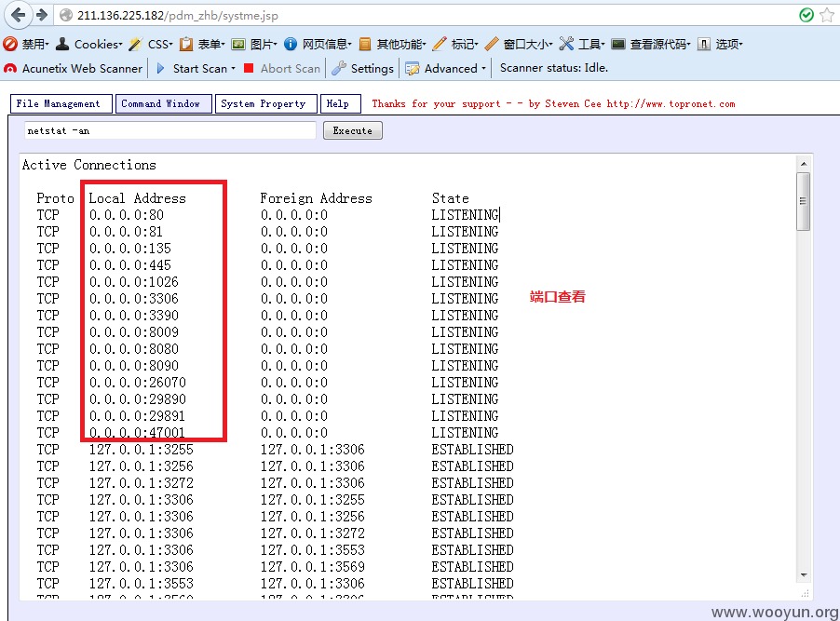Switch to Command Window tab
The width and height of the screenshot is (840, 621).
pos(163,104)
